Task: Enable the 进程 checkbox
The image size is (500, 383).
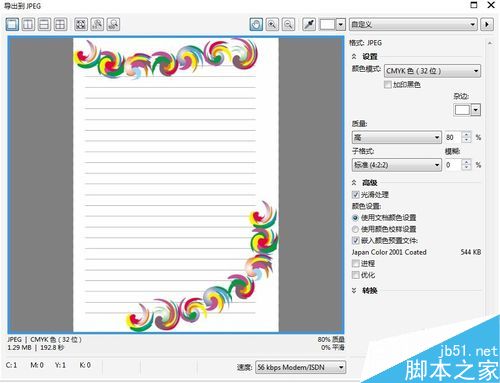Action: [356, 264]
